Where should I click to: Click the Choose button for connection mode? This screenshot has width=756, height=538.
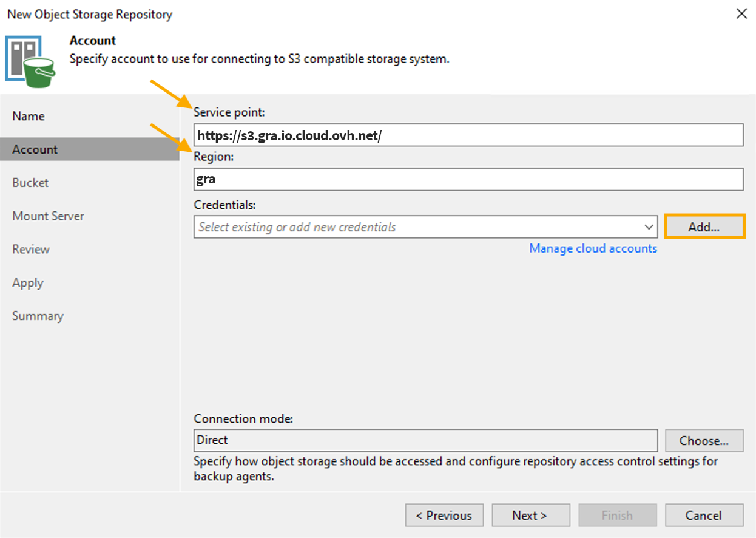point(704,440)
